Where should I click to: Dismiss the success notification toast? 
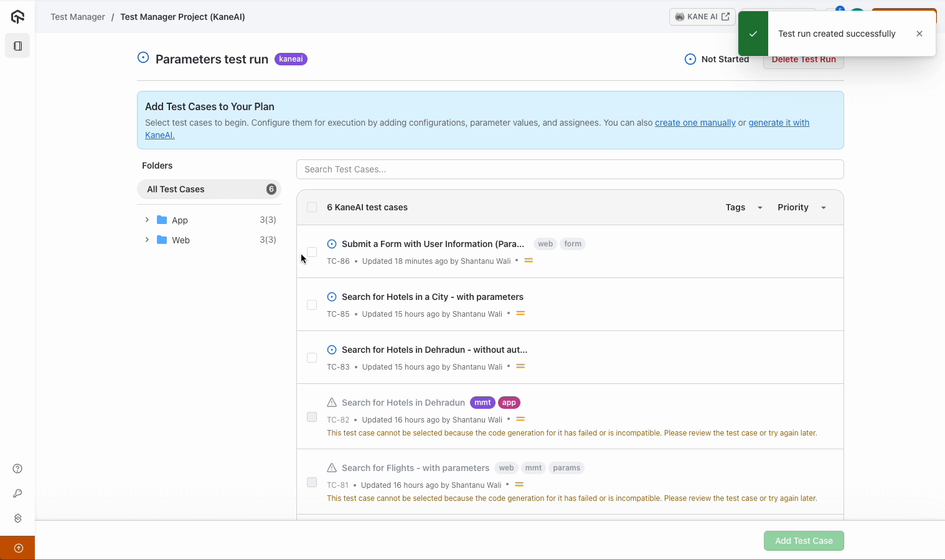tap(919, 34)
